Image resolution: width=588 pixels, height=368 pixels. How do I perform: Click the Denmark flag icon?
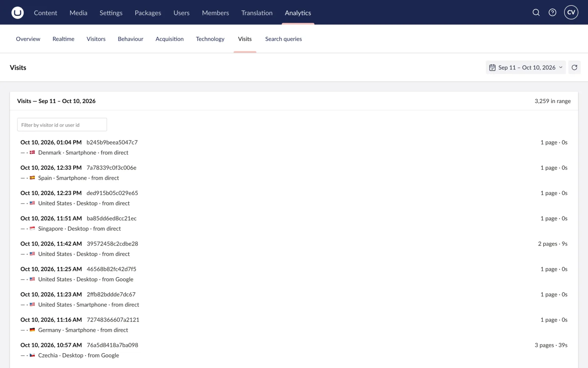click(32, 152)
